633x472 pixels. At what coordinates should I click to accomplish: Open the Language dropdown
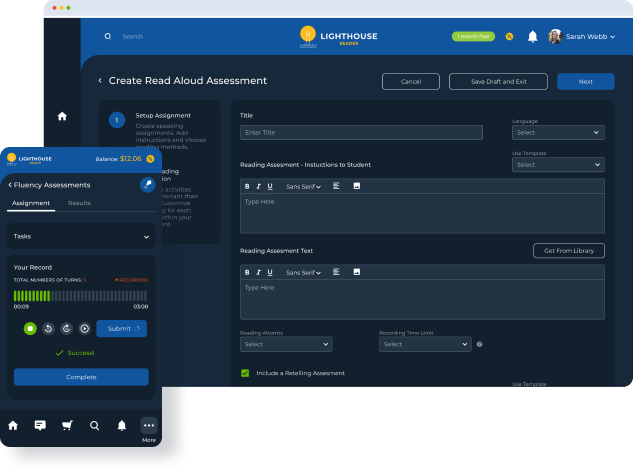click(x=558, y=132)
